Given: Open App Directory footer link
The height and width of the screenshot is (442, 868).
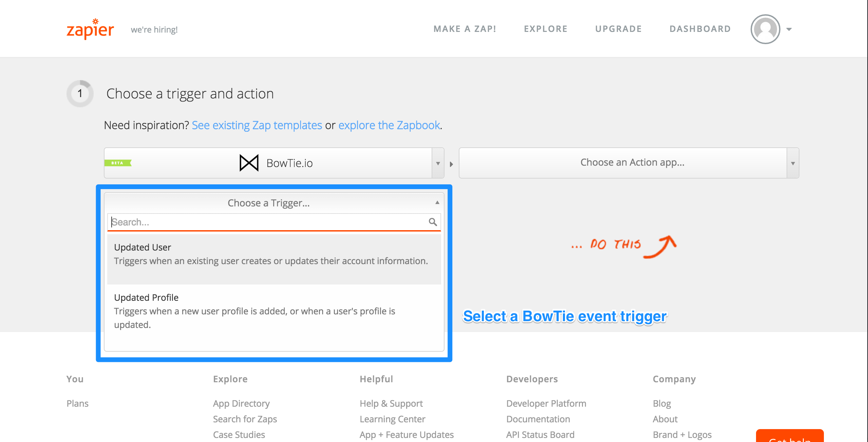Looking at the screenshot, I should pos(241,403).
